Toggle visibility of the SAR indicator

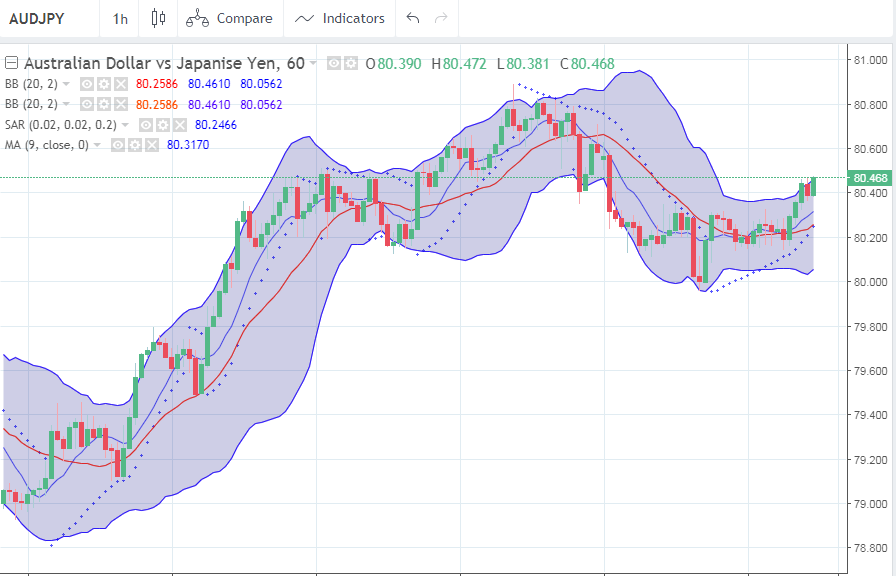(x=145, y=125)
